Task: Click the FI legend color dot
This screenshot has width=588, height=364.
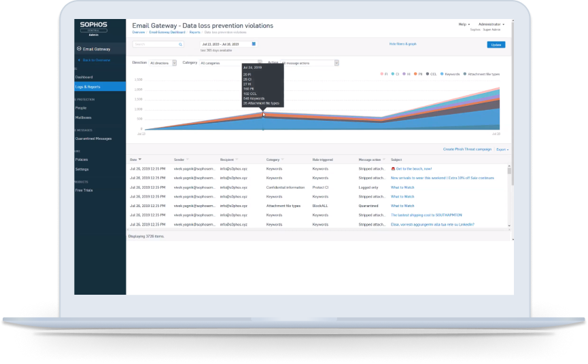Action: coord(381,73)
